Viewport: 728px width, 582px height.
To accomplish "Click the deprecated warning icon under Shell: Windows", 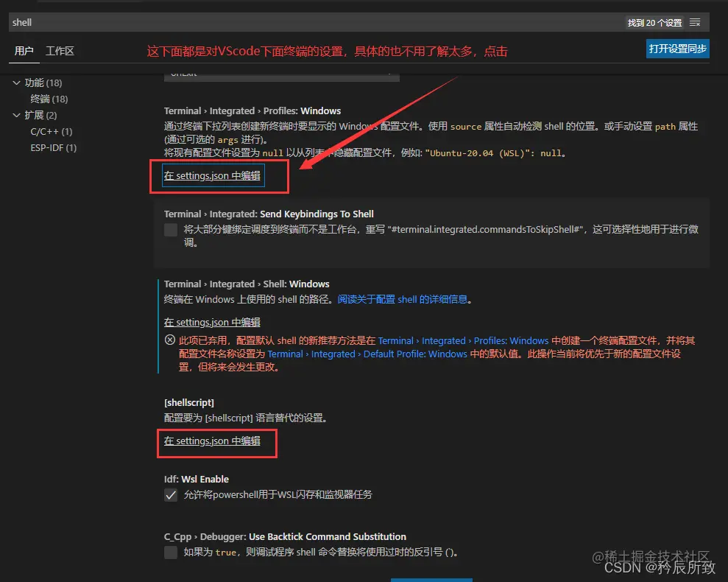I will pos(170,340).
